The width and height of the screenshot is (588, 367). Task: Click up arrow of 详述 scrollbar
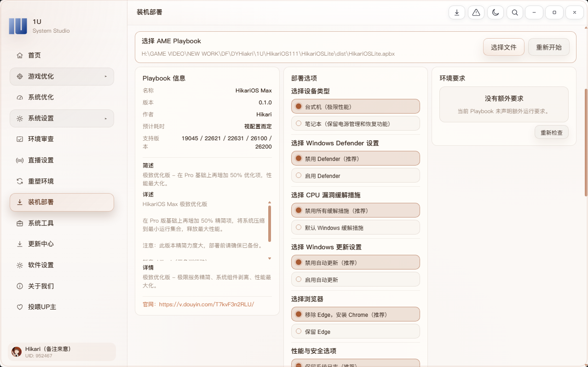[270, 202]
